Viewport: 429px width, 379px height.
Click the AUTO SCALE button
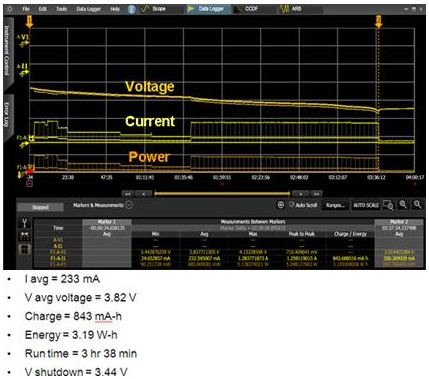(x=366, y=205)
